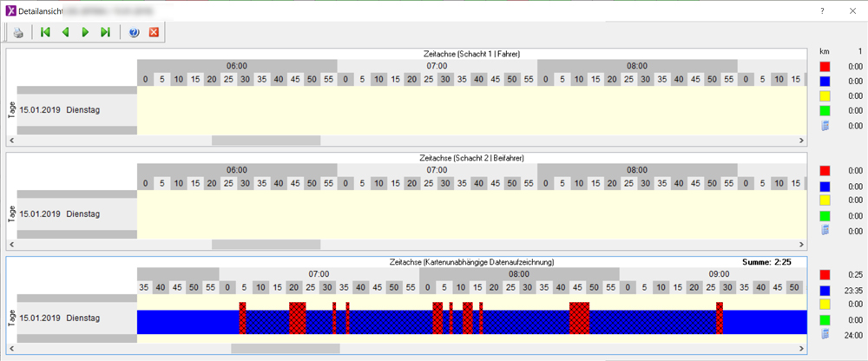Click blue swatch next to 23:35
This screenshot has width=868, height=361.
coord(825,290)
